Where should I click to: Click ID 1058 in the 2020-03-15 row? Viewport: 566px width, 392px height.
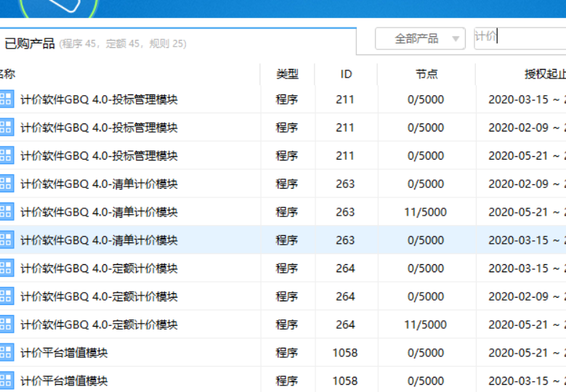click(345, 381)
